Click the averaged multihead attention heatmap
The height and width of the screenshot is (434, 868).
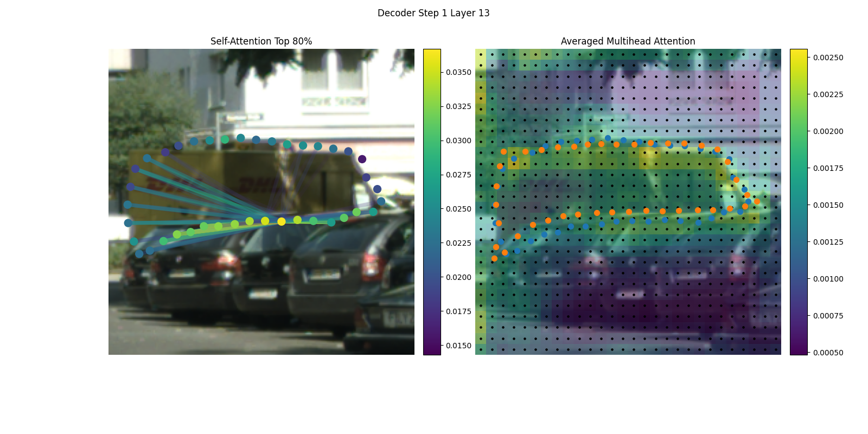(628, 202)
